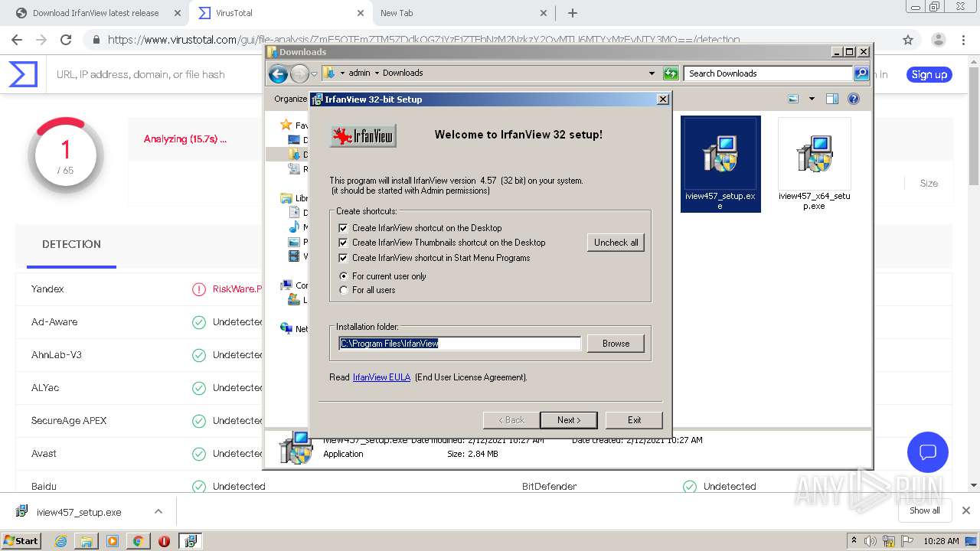Open Explorer help question mark icon
The height and width of the screenshot is (551, 980).
[854, 99]
